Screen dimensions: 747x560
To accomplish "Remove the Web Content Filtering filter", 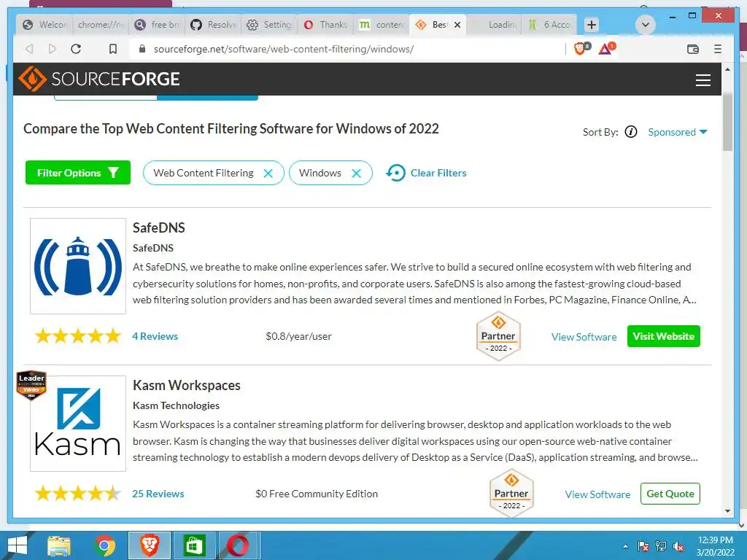I will click(268, 174).
